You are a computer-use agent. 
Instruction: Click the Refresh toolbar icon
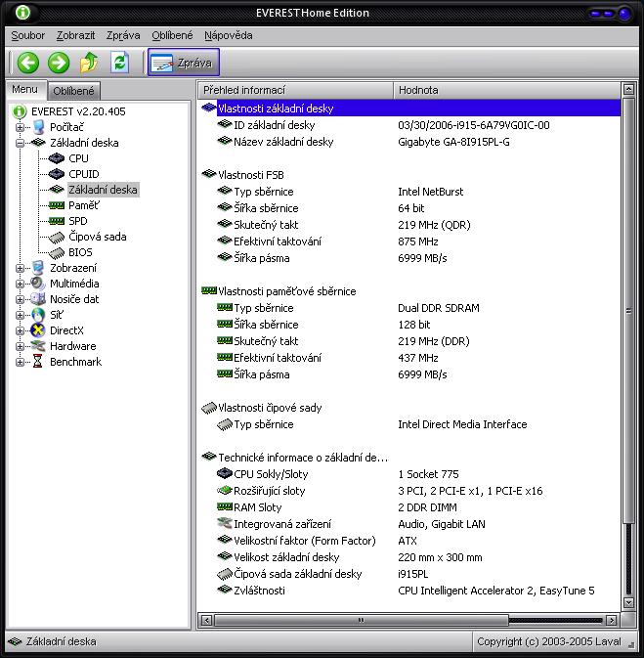click(x=119, y=63)
